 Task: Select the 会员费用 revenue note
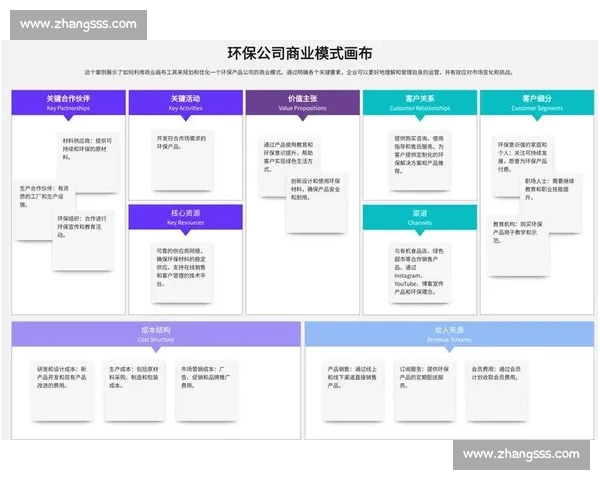click(x=497, y=391)
